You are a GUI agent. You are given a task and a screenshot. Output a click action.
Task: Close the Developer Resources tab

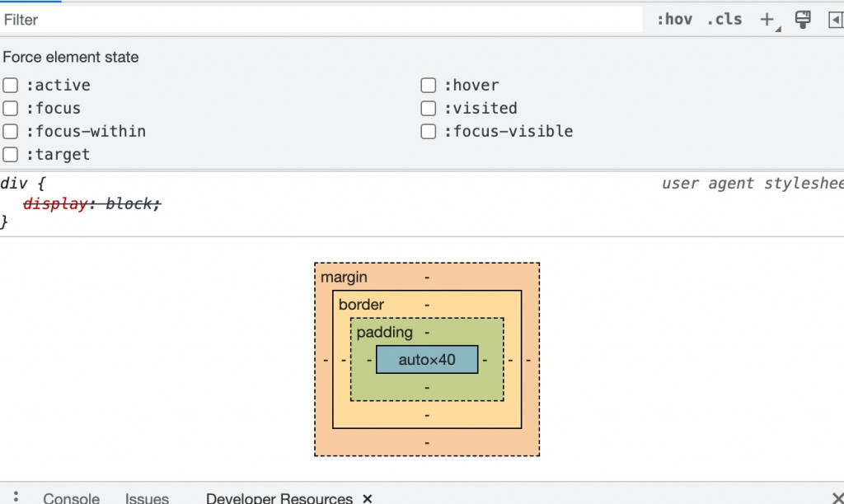tap(368, 498)
